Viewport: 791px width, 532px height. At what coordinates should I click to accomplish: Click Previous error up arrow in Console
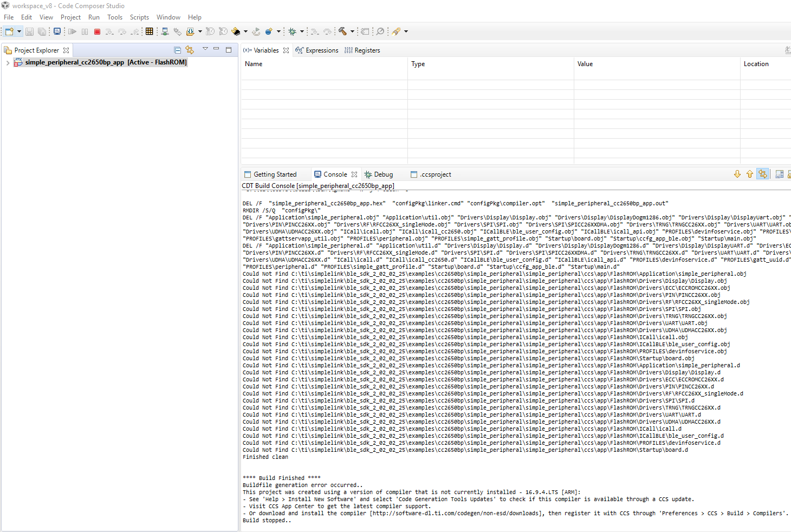click(750, 174)
